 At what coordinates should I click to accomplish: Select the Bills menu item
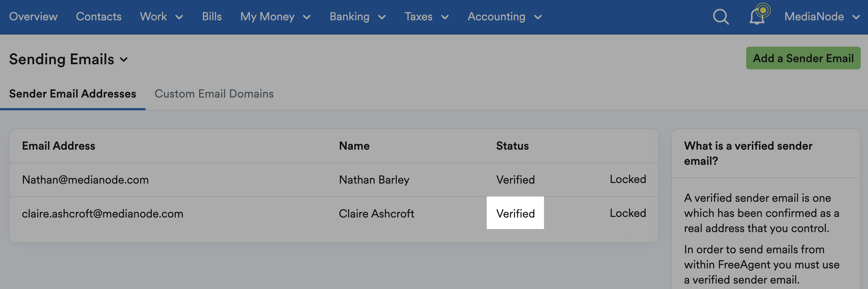[212, 17]
